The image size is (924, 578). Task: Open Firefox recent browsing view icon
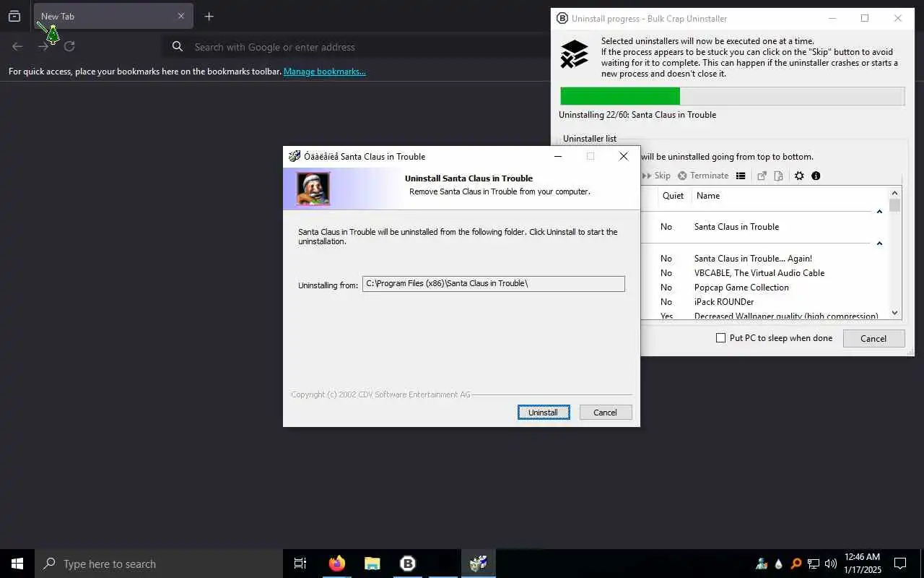coord(14,16)
